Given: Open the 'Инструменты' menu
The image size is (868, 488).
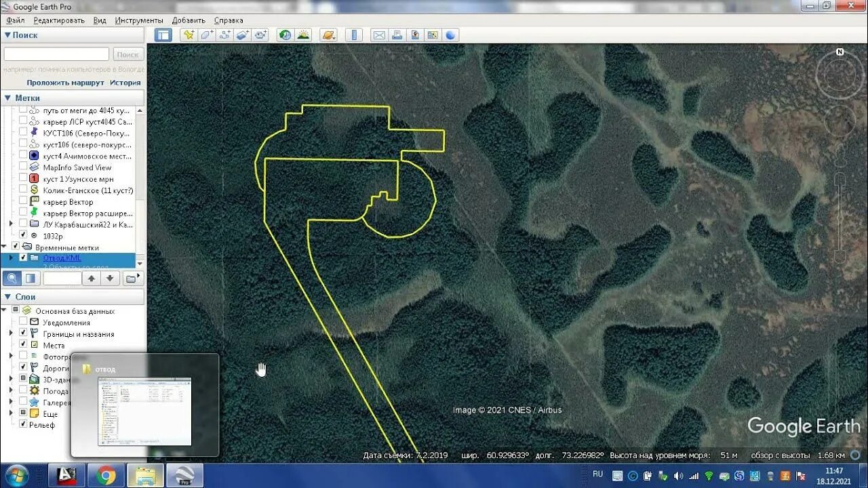Looking at the screenshot, I should (x=139, y=20).
